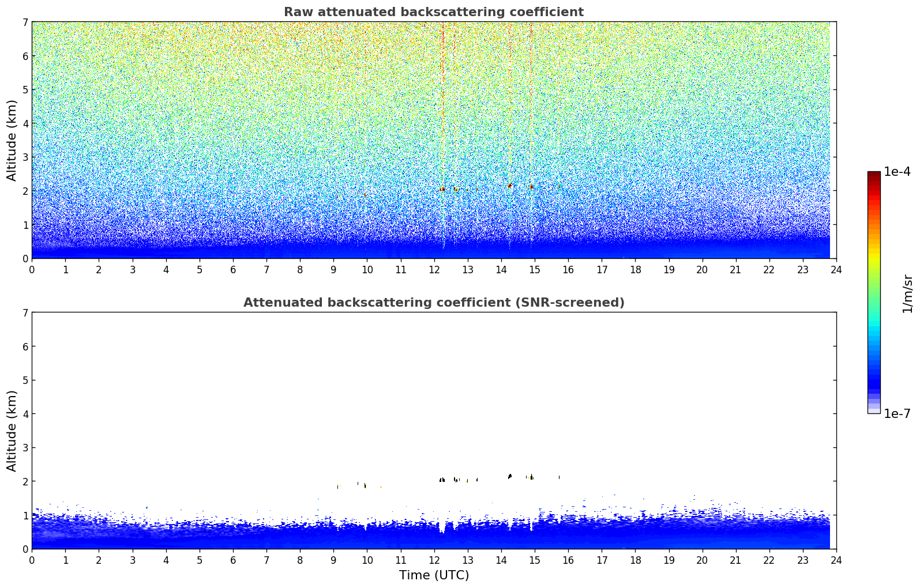The width and height of the screenshot is (920, 588).
Task: Click the tick label '18' on top plot time axis
Action: click(x=635, y=269)
